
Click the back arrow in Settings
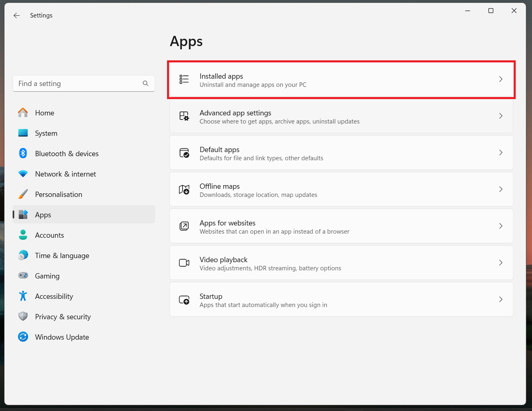click(x=17, y=15)
